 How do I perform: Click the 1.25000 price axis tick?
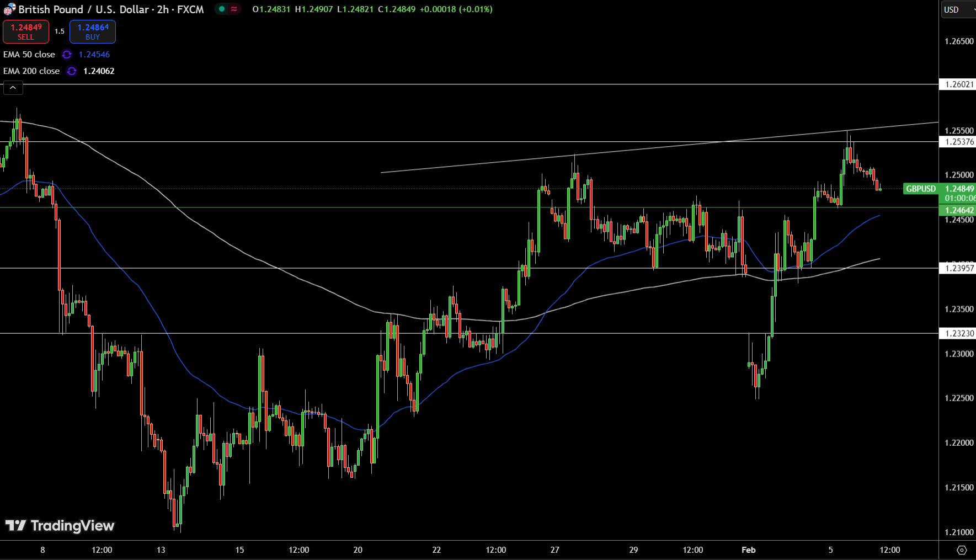click(959, 175)
